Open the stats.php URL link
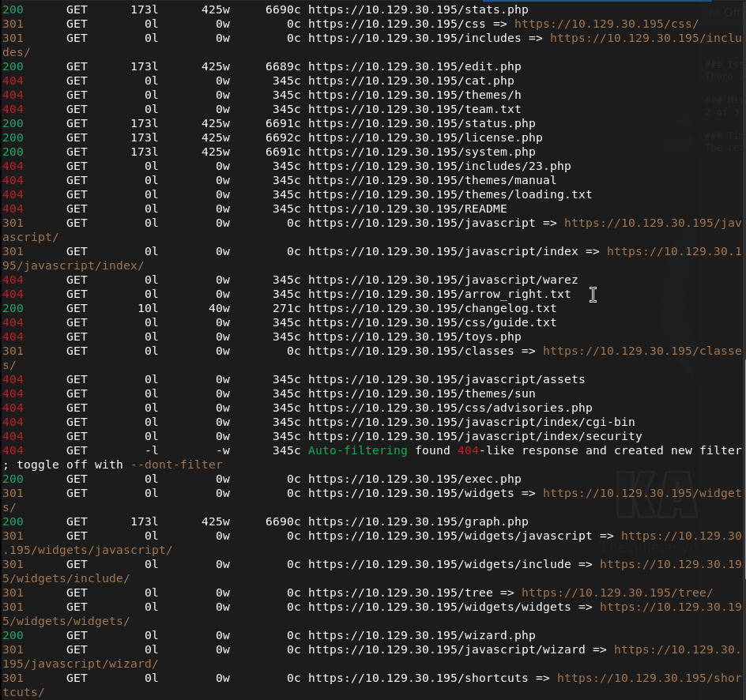746x700 pixels. 418,9
